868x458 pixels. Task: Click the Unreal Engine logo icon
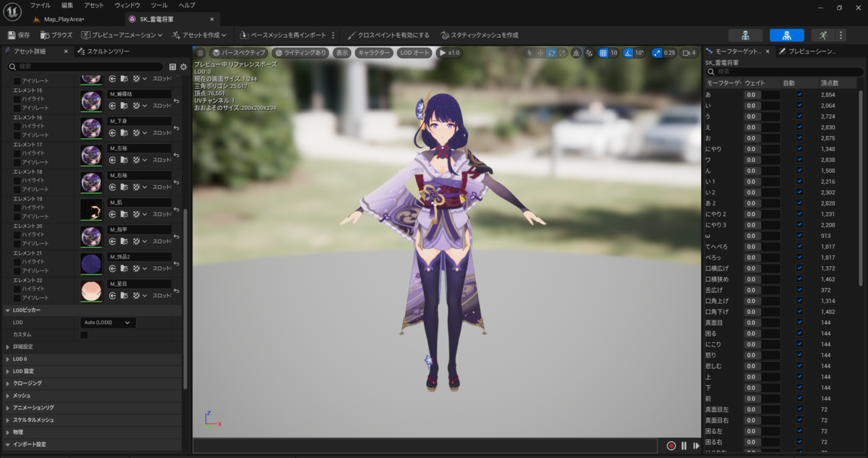click(x=13, y=12)
